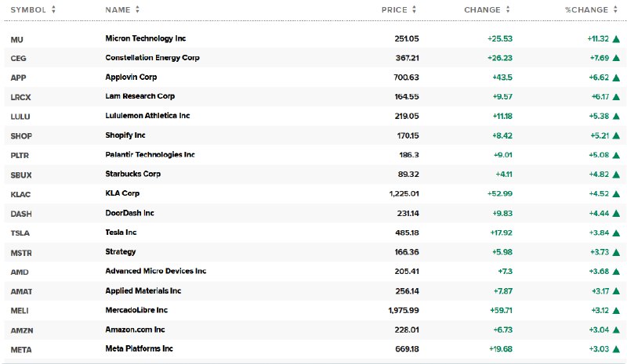Open Starbucks Corp company link

click(132, 174)
